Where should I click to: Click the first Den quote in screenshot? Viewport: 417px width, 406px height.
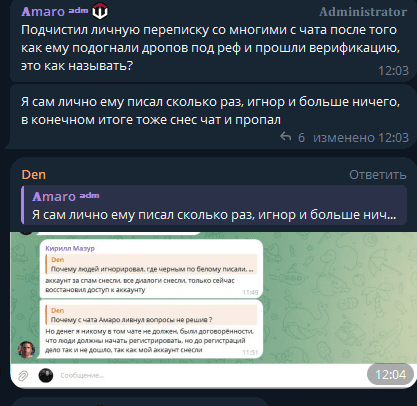(151, 264)
